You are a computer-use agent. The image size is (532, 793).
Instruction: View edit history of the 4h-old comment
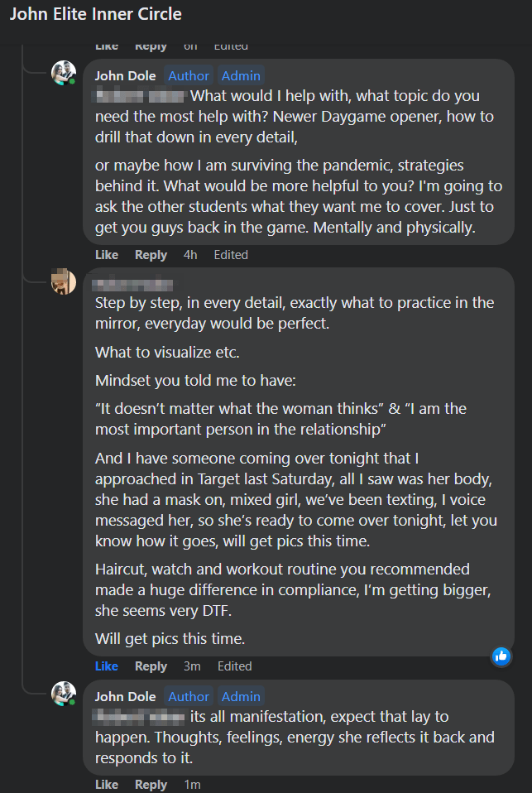231,255
